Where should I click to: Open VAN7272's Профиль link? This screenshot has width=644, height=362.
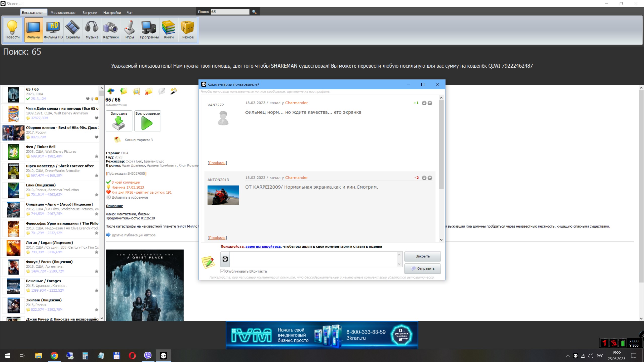[217, 163]
